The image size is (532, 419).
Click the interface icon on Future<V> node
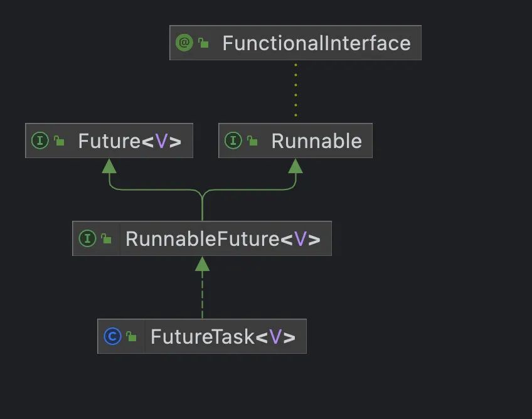pyautogui.click(x=40, y=141)
